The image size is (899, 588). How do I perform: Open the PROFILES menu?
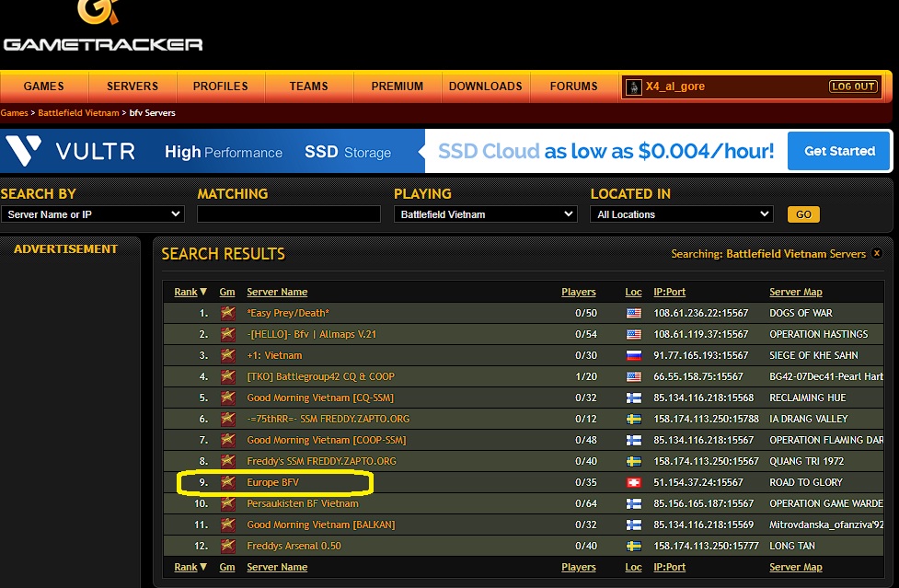(x=221, y=86)
